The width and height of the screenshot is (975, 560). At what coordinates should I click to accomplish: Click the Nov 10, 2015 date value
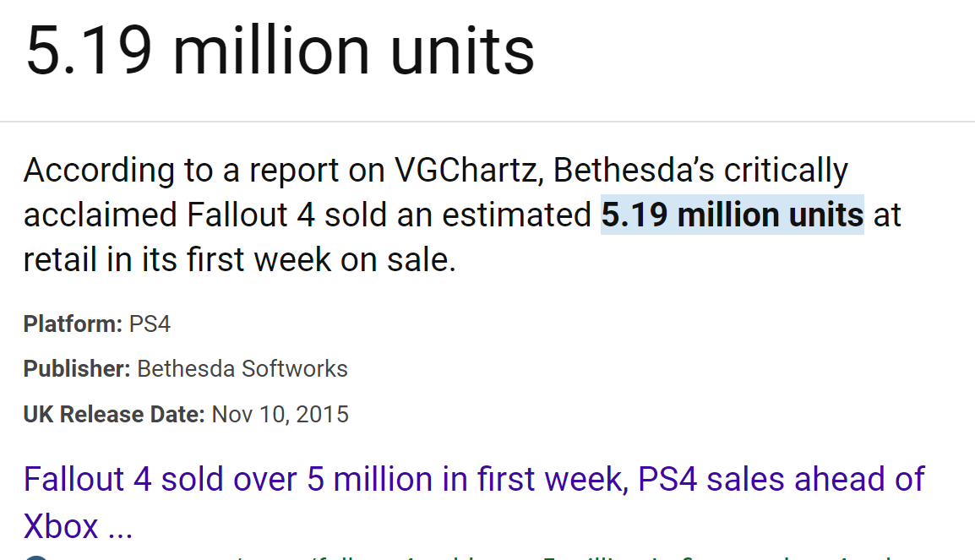pos(280,415)
